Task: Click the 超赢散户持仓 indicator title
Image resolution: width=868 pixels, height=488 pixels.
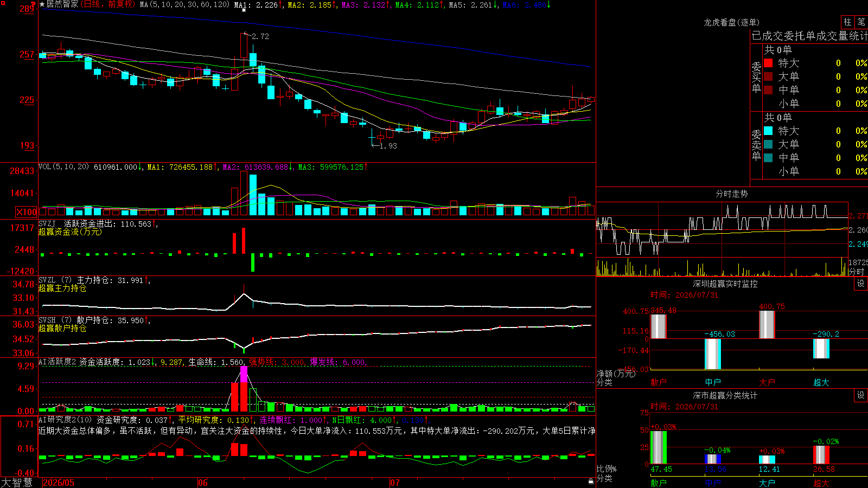Action: pos(62,329)
